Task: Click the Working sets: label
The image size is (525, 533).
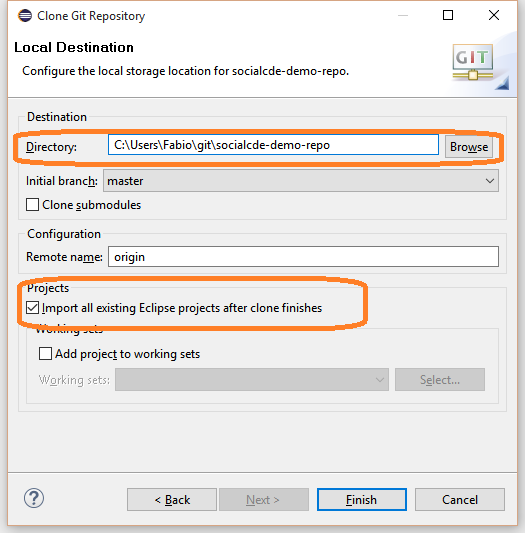Action: [x=74, y=380]
